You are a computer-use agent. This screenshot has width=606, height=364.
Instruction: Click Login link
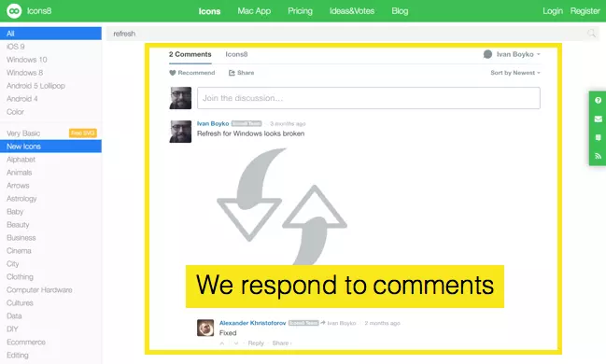pyautogui.click(x=552, y=11)
